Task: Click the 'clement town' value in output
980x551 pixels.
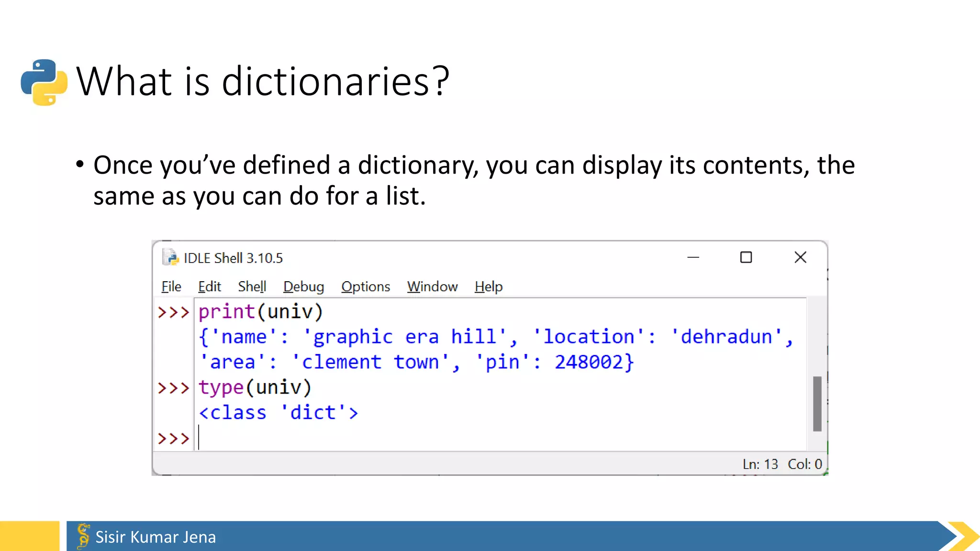Action: tap(370, 362)
